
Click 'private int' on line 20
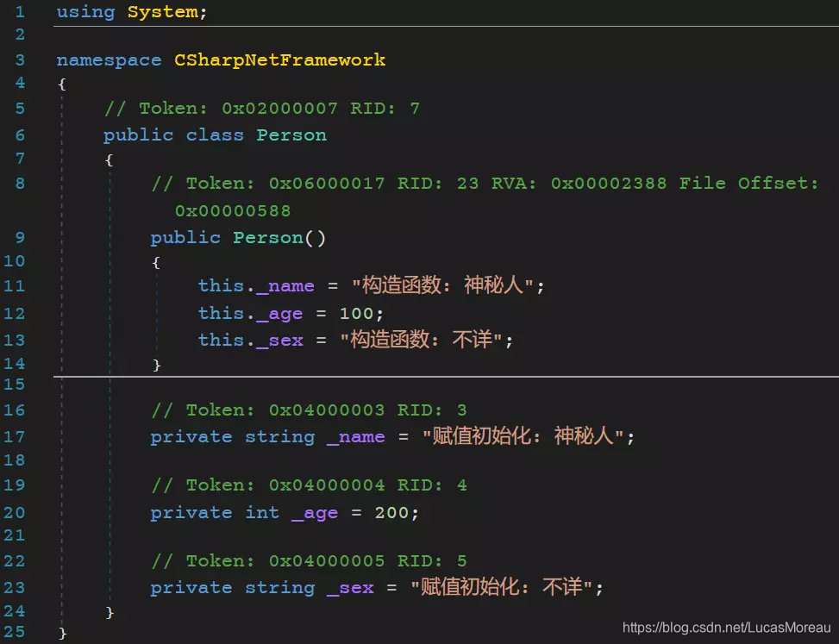coord(215,512)
